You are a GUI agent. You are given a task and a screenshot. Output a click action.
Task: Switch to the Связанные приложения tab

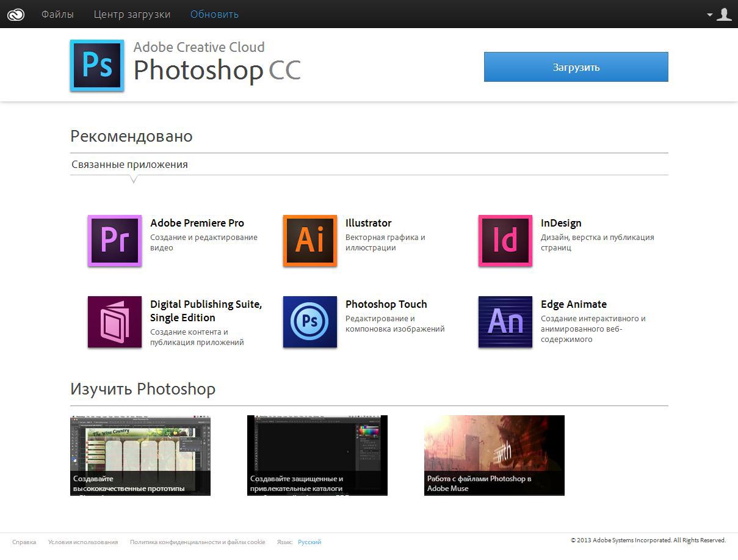(130, 164)
